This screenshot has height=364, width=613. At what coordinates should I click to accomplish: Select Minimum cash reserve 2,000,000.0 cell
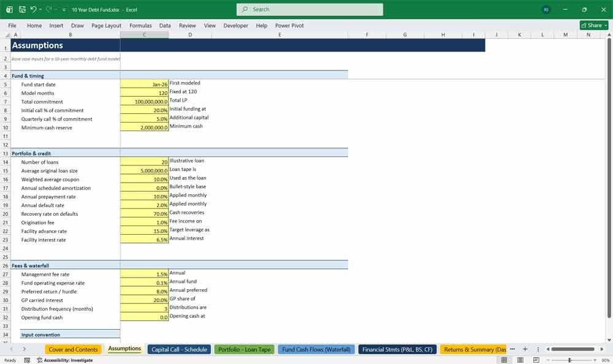click(x=144, y=127)
